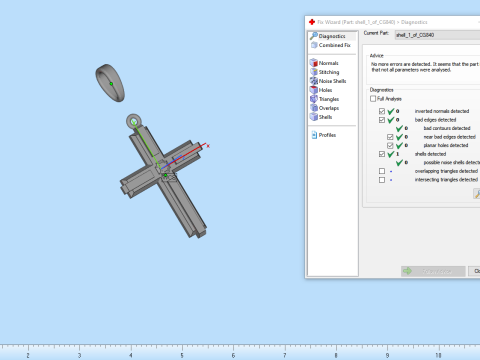Image resolution: width=480 pixels, height=360 pixels.
Task: Select the ring model in the viewport
Action: pos(110,83)
